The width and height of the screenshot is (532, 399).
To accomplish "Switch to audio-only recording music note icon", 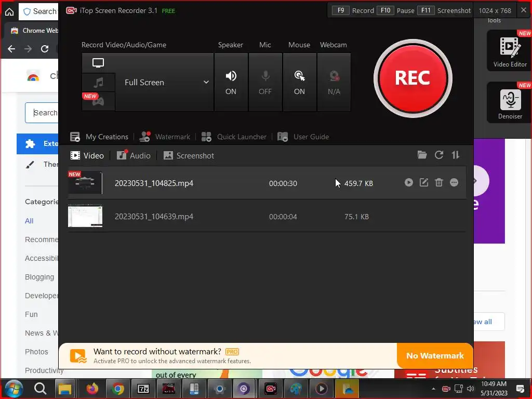I will pos(98,82).
